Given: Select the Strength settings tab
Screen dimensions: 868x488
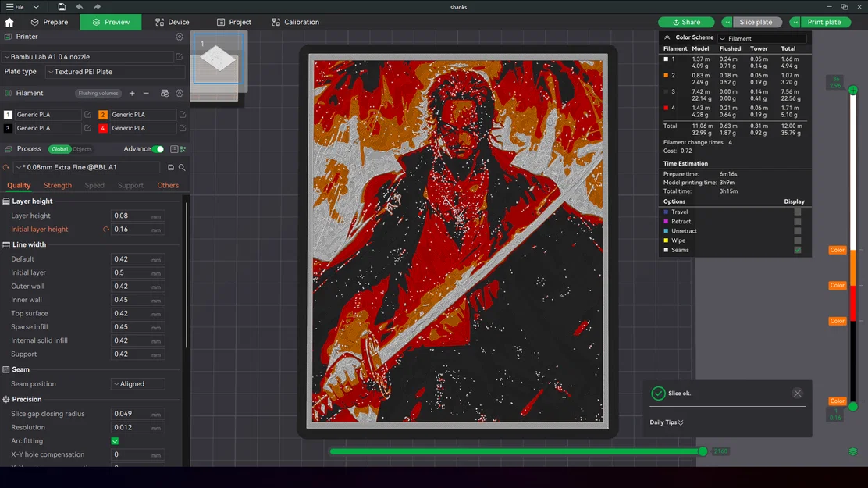Looking at the screenshot, I should (x=57, y=186).
